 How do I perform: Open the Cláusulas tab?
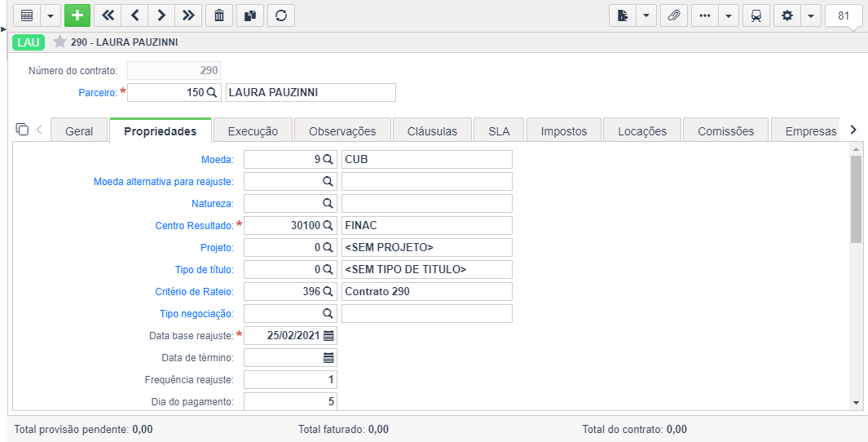[432, 131]
